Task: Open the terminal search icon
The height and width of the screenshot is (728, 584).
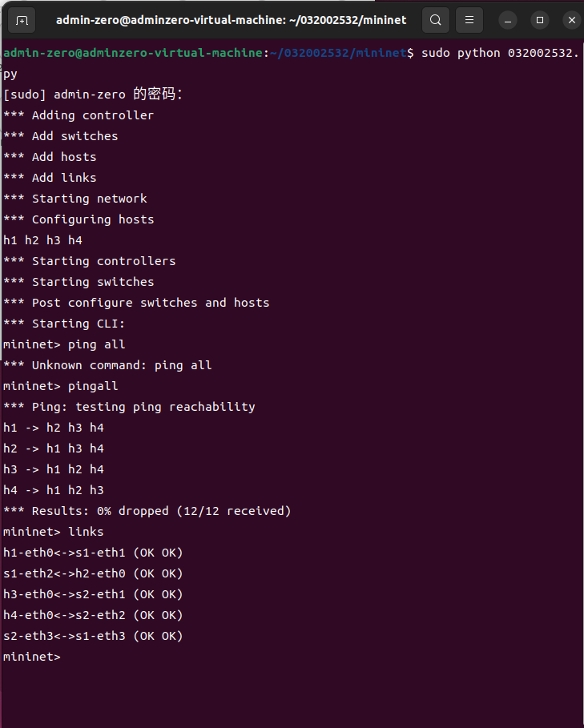Action: (435, 20)
